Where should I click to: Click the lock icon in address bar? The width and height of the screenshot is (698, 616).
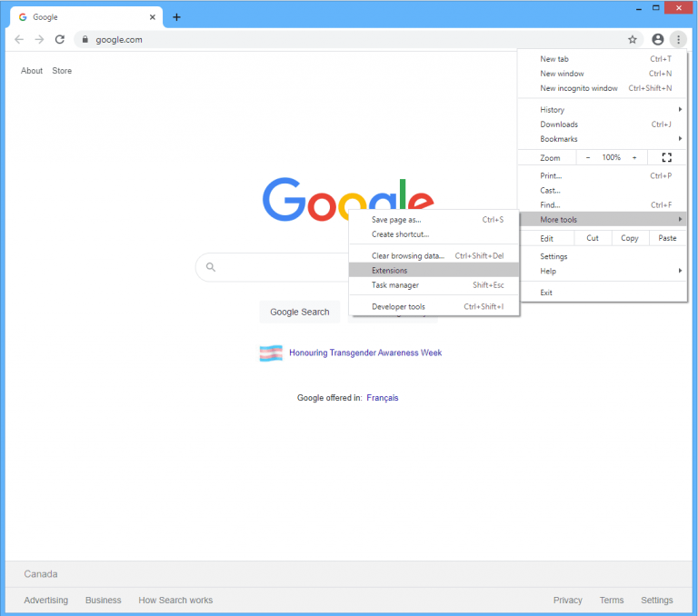click(85, 40)
